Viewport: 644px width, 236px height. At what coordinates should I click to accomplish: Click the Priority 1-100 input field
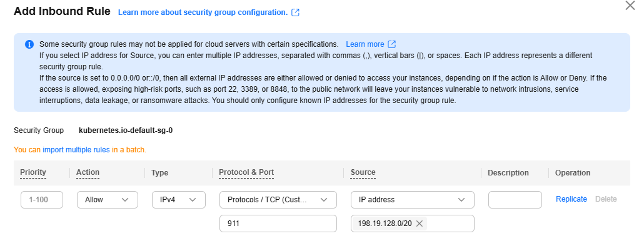(x=42, y=200)
